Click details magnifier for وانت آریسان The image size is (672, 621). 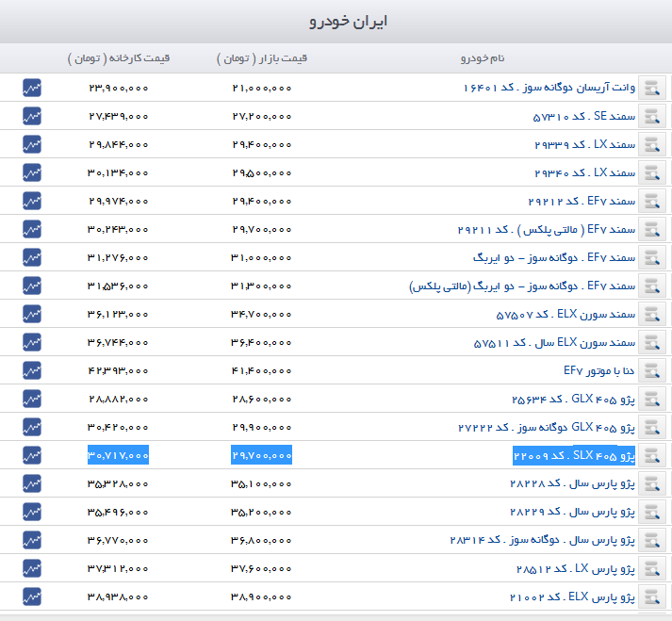[x=652, y=88]
